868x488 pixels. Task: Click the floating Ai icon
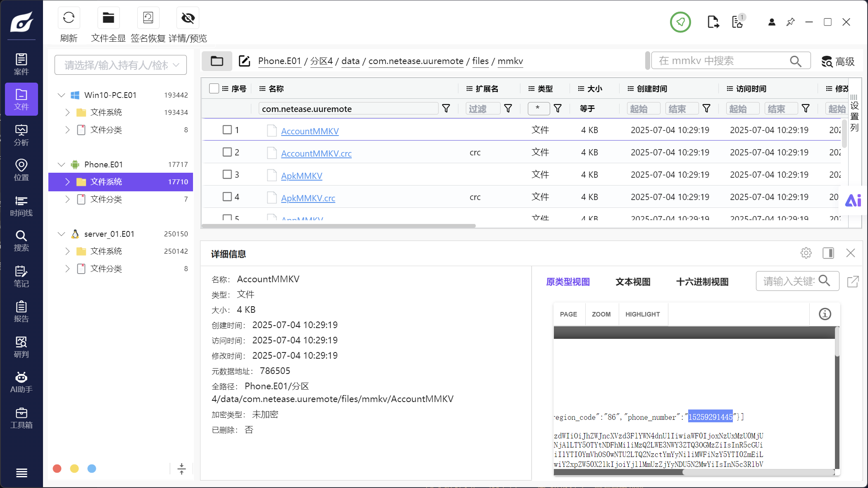[853, 200]
